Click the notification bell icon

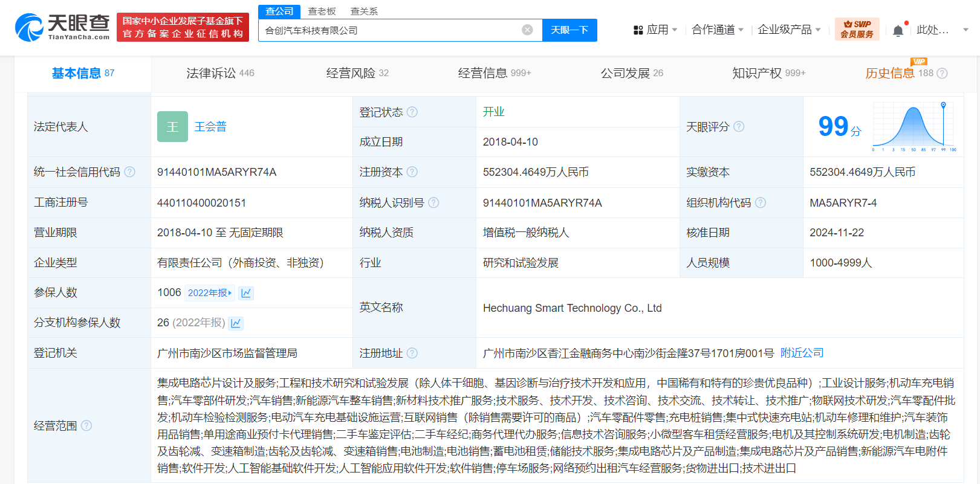click(898, 30)
